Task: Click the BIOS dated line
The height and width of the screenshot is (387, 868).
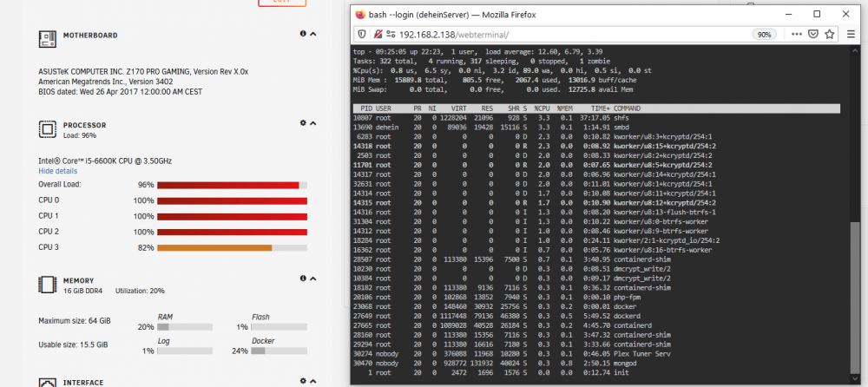Action: click(120, 92)
